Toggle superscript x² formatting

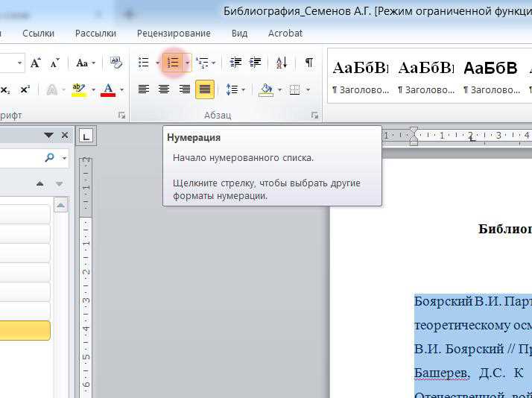25,90
